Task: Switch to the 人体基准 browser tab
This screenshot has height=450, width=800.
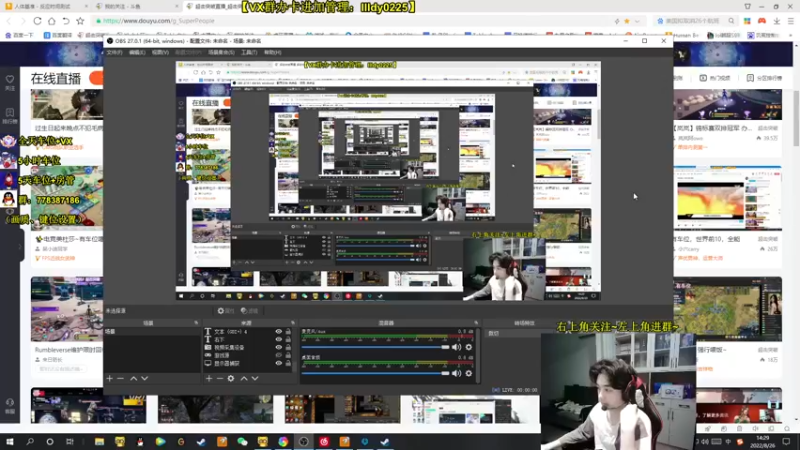Action: point(45,6)
